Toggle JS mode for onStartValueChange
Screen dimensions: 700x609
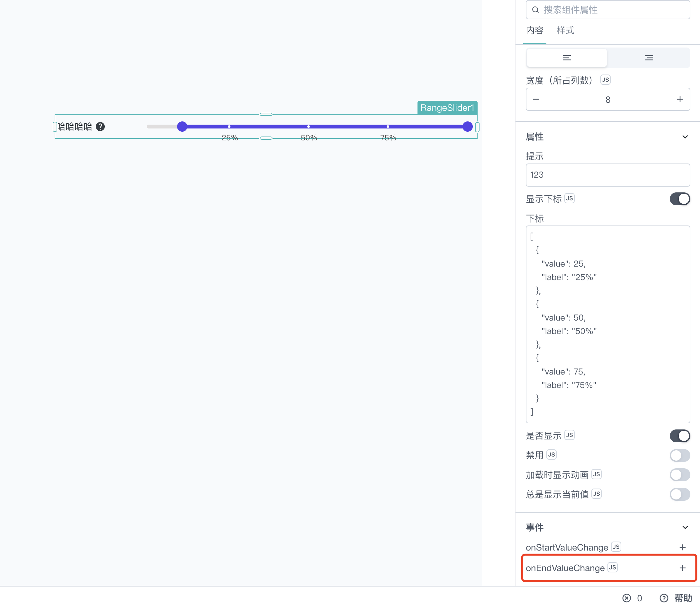pyautogui.click(x=616, y=546)
